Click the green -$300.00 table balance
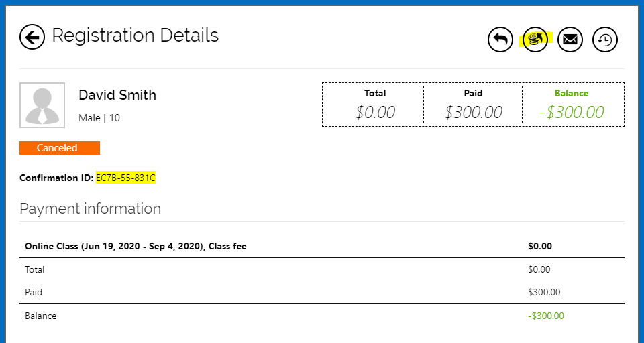The image size is (644, 343). coord(545,316)
